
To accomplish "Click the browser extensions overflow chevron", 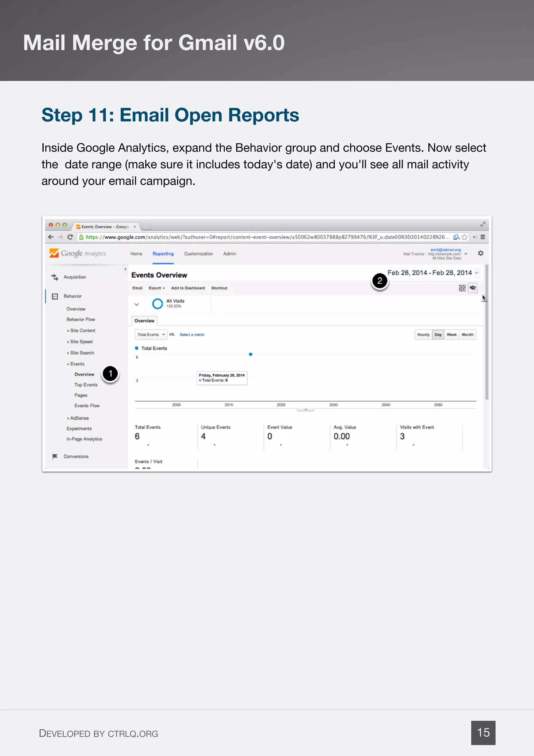I will coord(474,237).
